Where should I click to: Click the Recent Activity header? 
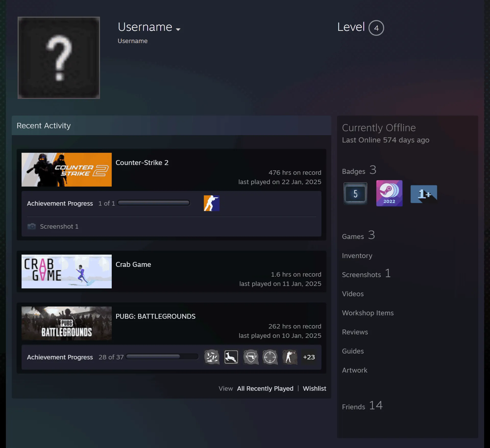(171, 125)
